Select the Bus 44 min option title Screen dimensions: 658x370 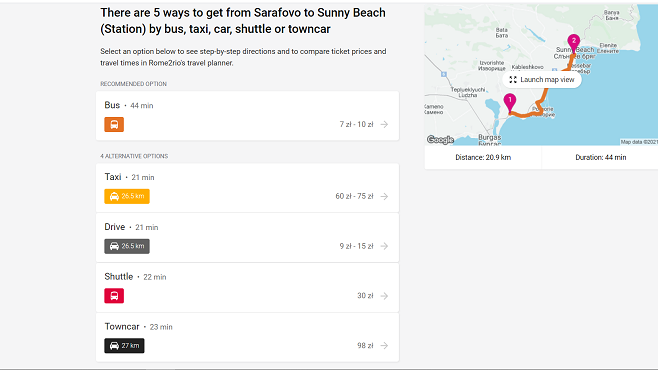129,105
